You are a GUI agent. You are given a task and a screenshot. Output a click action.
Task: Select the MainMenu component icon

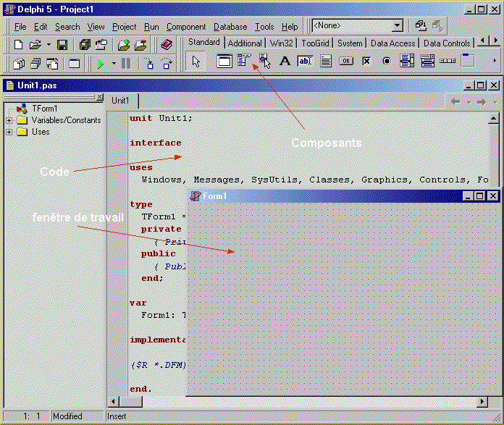tap(243, 60)
